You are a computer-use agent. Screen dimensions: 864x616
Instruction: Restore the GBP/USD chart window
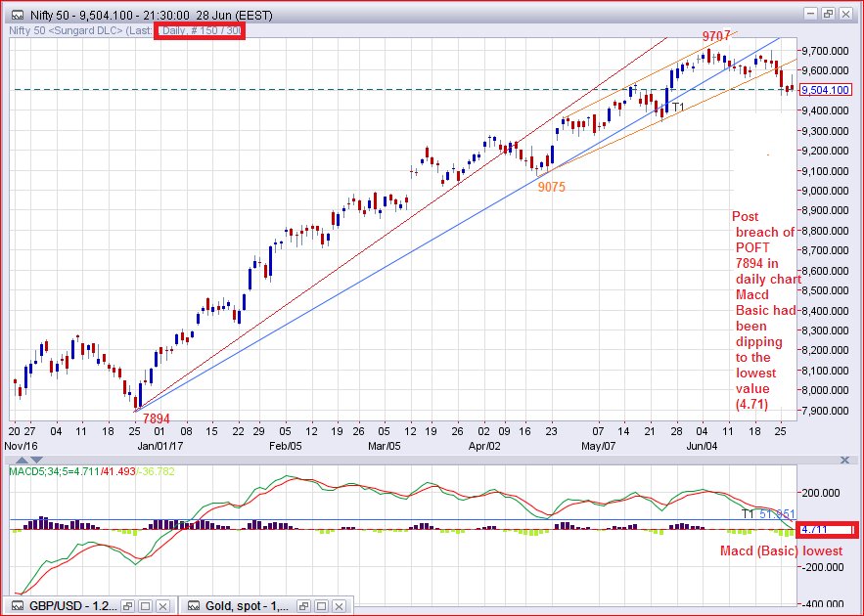coord(128,606)
